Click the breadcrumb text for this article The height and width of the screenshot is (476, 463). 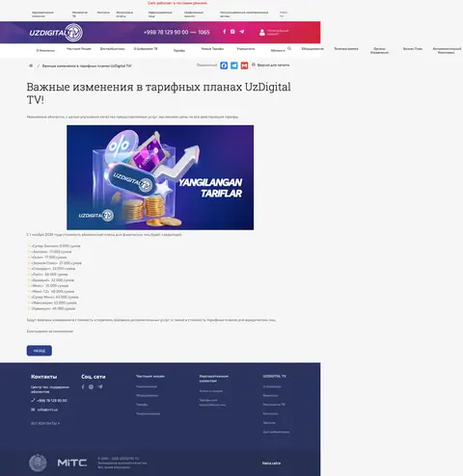point(87,66)
